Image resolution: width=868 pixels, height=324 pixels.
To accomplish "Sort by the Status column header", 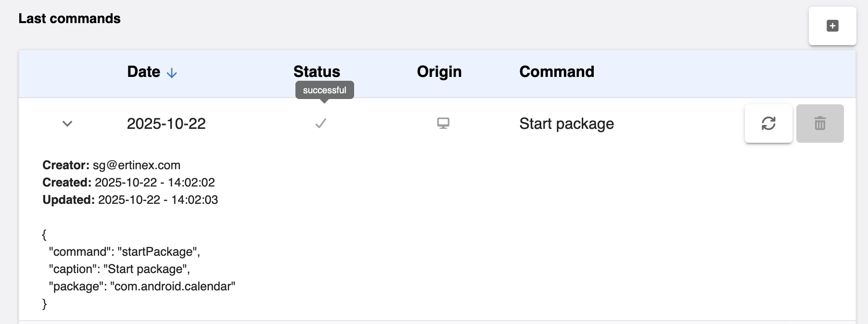I will [x=317, y=72].
